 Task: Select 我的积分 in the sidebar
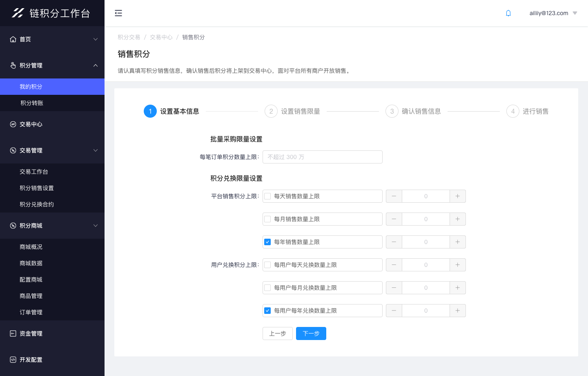[52, 87]
